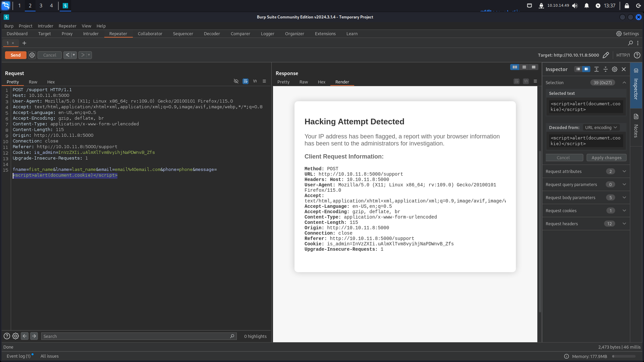This screenshot has height=362, width=644.
Task: Open Inspector side tab icon
Action: point(636,70)
